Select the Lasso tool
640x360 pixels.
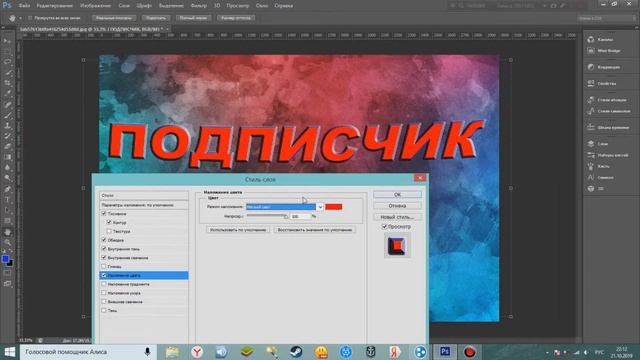click(7, 62)
